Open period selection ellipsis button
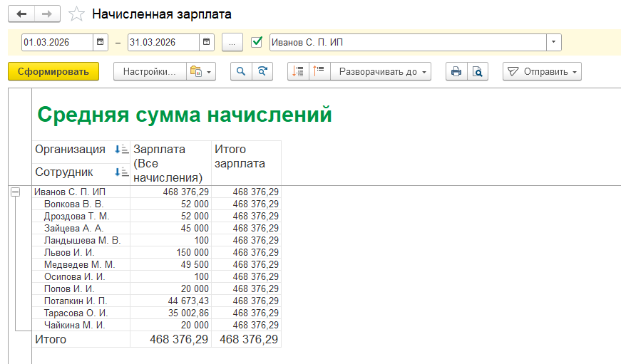The width and height of the screenshot is (621, 364). click(232, 42)
